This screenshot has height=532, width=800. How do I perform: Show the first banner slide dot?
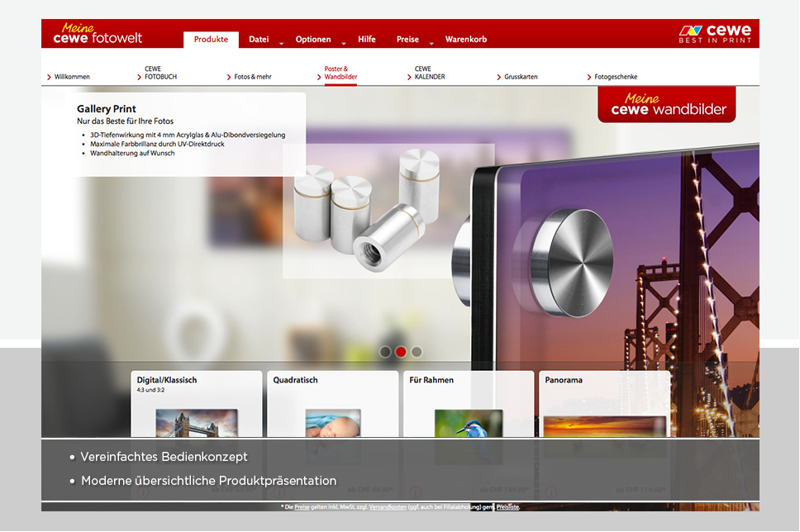tap(385, 352)
